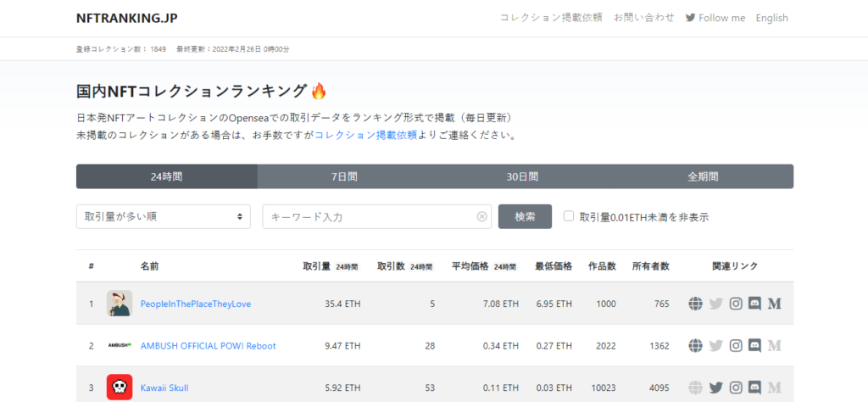
Task: Click 登録コレクション数 1849 text
Action: coord(121,49)
